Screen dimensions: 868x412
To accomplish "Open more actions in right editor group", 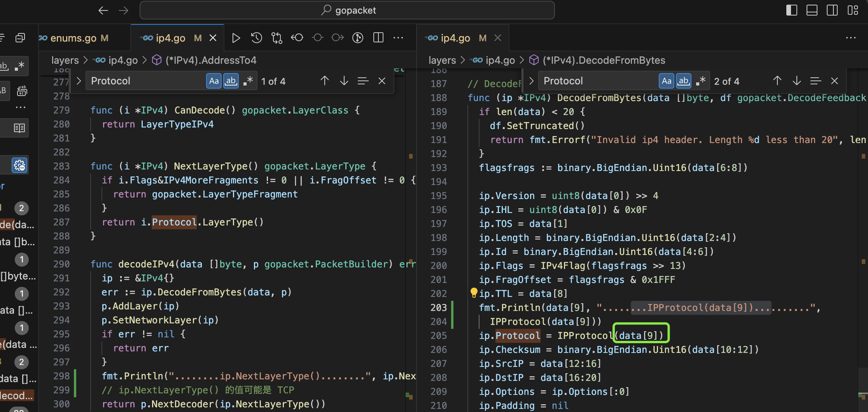I will (851, 38).
